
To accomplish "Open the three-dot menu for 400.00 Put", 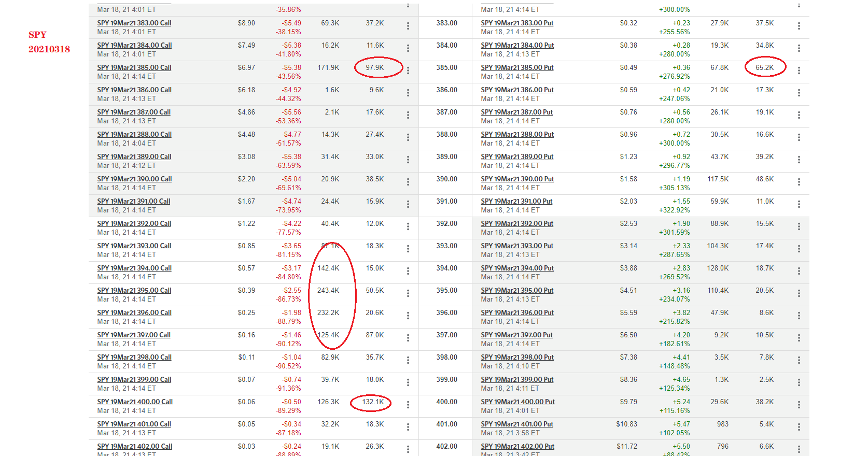I will click(x=799, y=405).
